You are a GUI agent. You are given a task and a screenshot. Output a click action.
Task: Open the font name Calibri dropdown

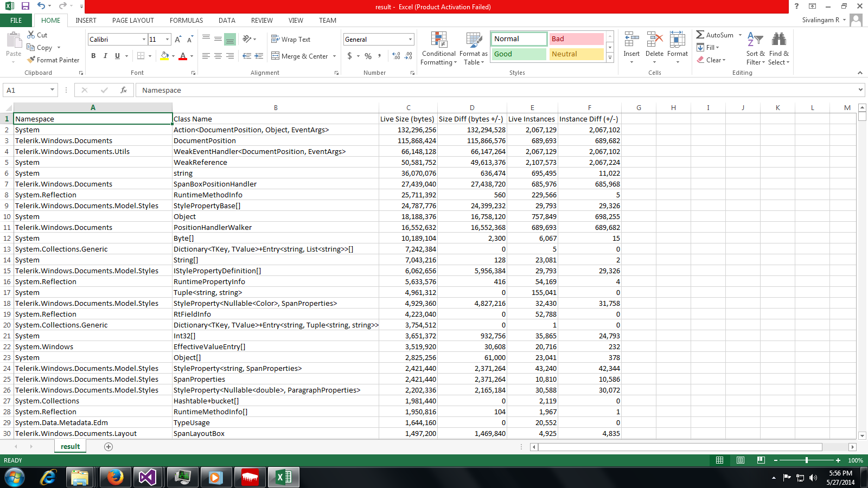pos(144,40)
